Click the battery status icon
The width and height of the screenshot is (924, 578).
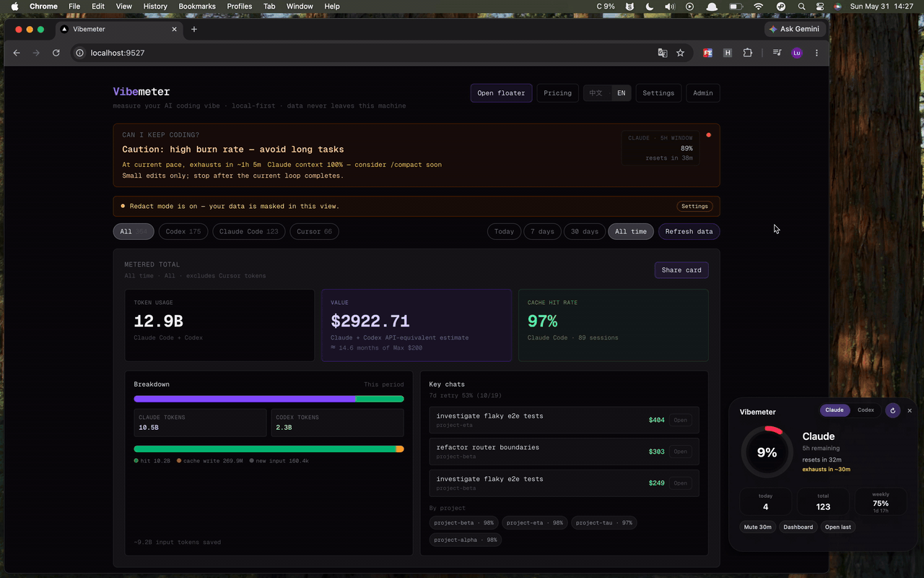click(736, 7)
